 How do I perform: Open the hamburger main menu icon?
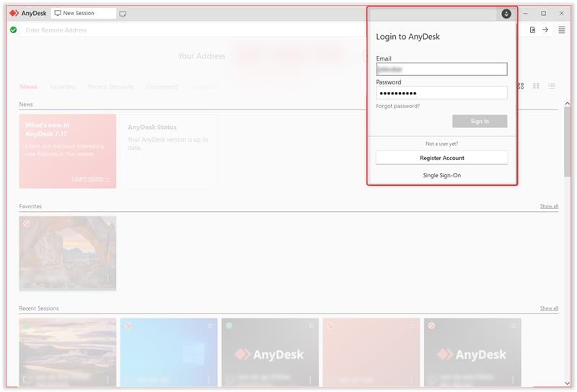point(562,30)
